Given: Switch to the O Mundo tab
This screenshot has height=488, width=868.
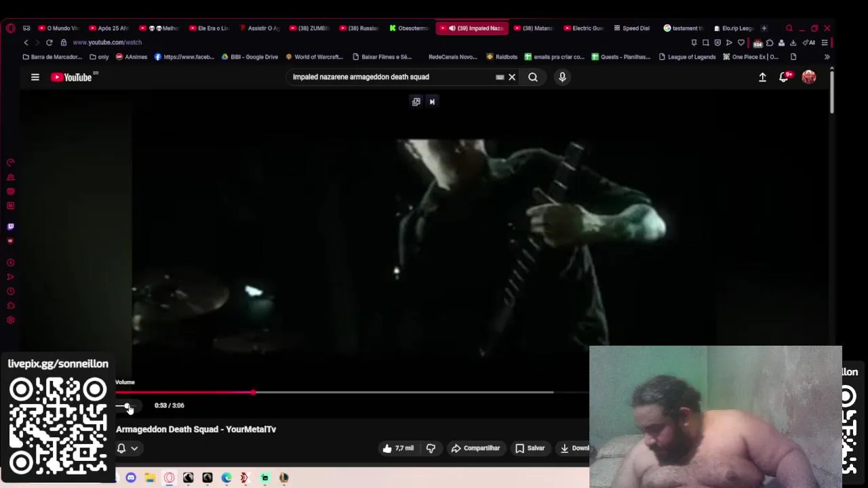Looking at the screenshot, I should point(58,28).
